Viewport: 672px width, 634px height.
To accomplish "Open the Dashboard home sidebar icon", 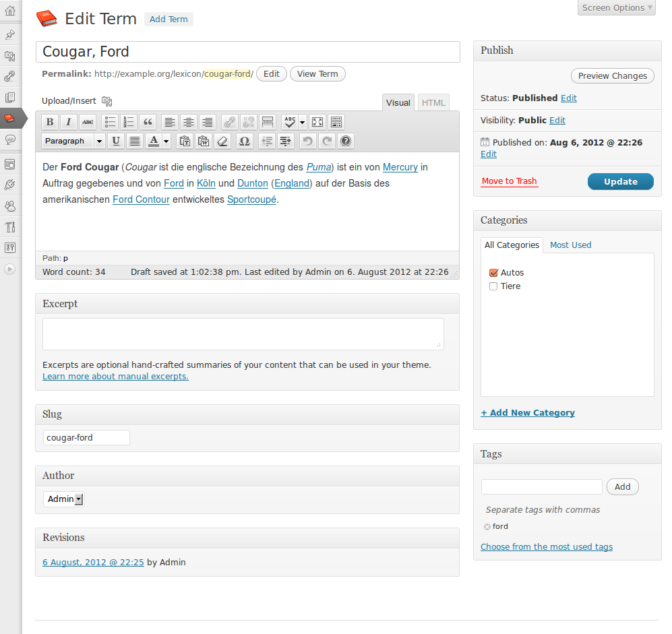I will (x=10, y=11).
